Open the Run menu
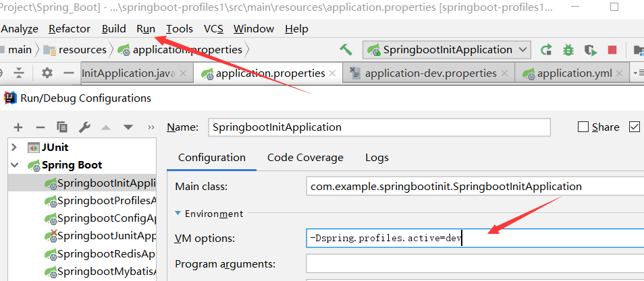 (146, 29)
